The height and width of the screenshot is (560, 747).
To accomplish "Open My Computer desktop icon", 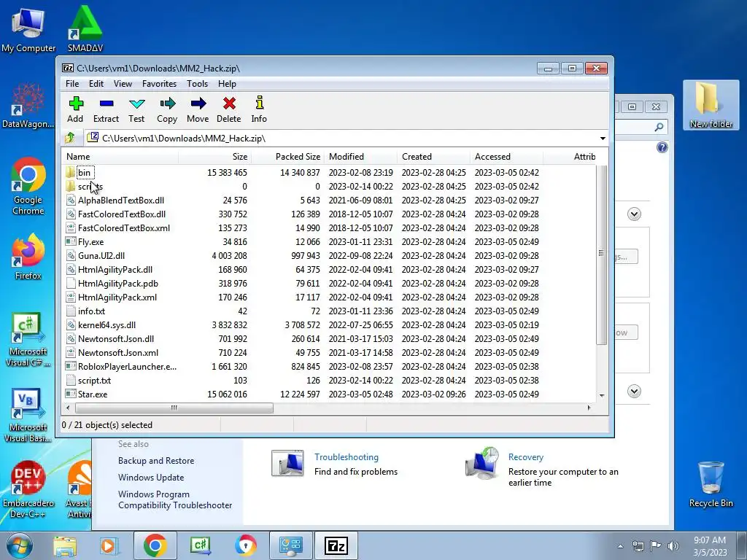I will click(x=28, y=29).
